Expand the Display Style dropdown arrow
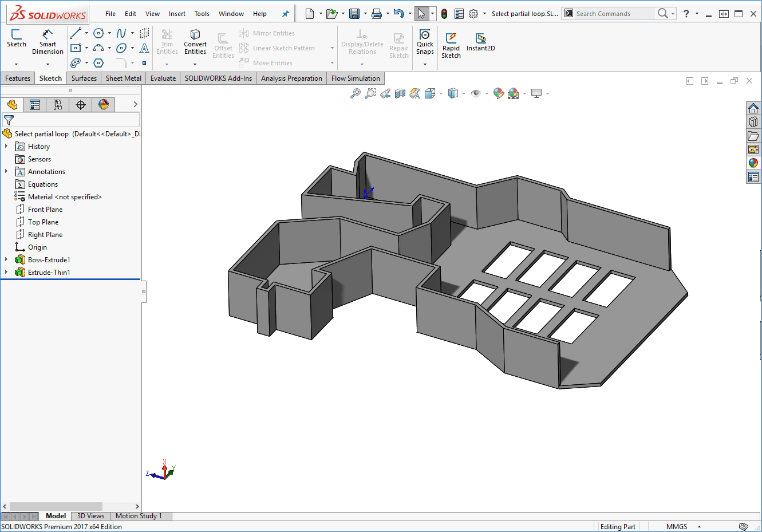 coord(463,93)
